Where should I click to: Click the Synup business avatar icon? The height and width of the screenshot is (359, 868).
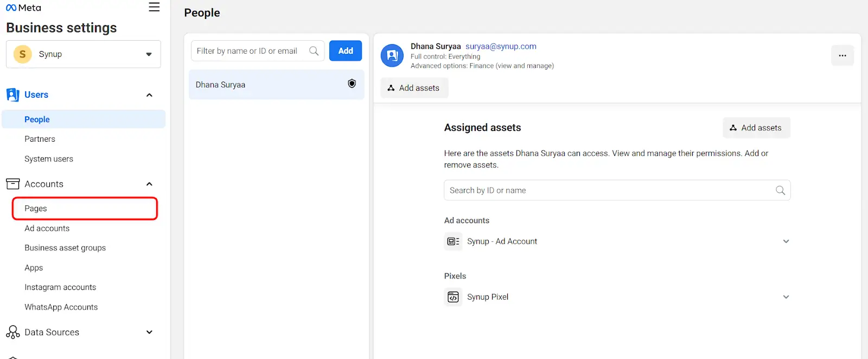pyautogui.click(x=22, y=54)
